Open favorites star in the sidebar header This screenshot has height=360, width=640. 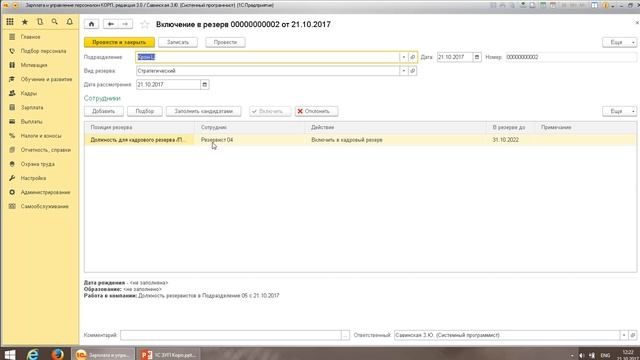pos(24,22)
